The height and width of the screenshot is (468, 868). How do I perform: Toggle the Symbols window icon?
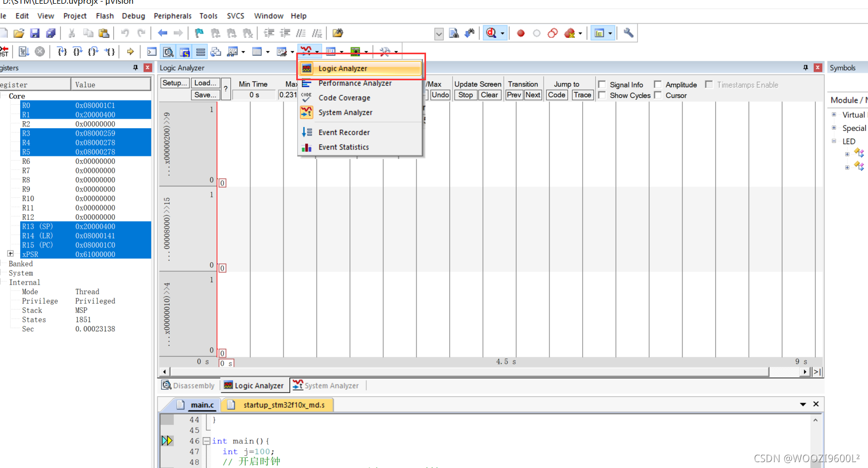185,52
